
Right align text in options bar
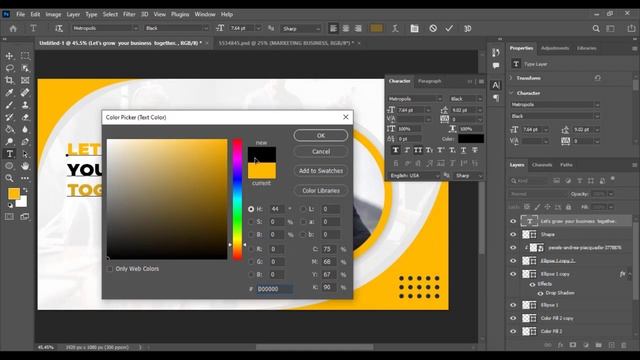358,28
